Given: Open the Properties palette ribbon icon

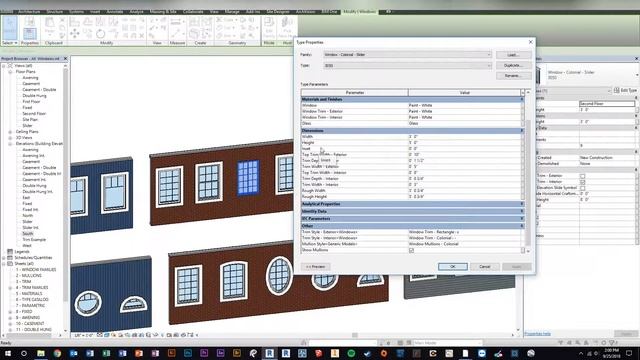Looking at the screenshot, I should tap(29, 33).
